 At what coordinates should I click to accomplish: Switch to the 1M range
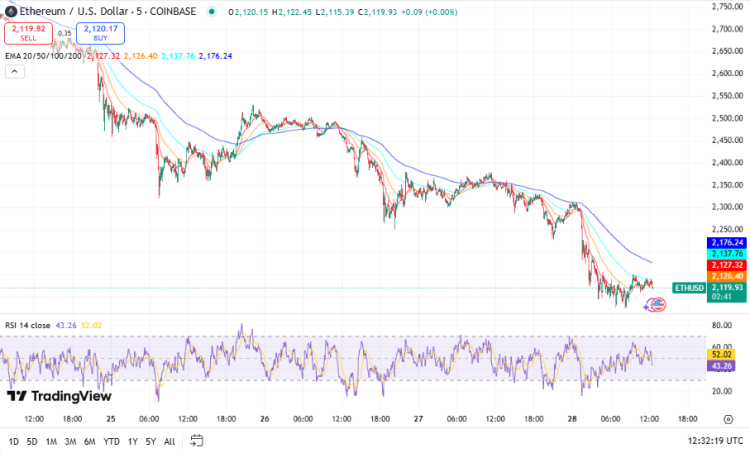(52, 440)
